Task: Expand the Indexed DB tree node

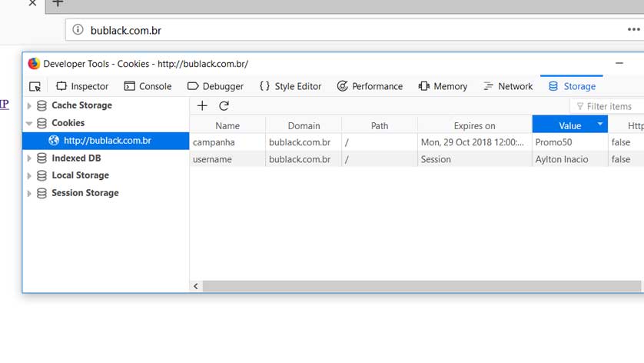Action: coord(28,158)
